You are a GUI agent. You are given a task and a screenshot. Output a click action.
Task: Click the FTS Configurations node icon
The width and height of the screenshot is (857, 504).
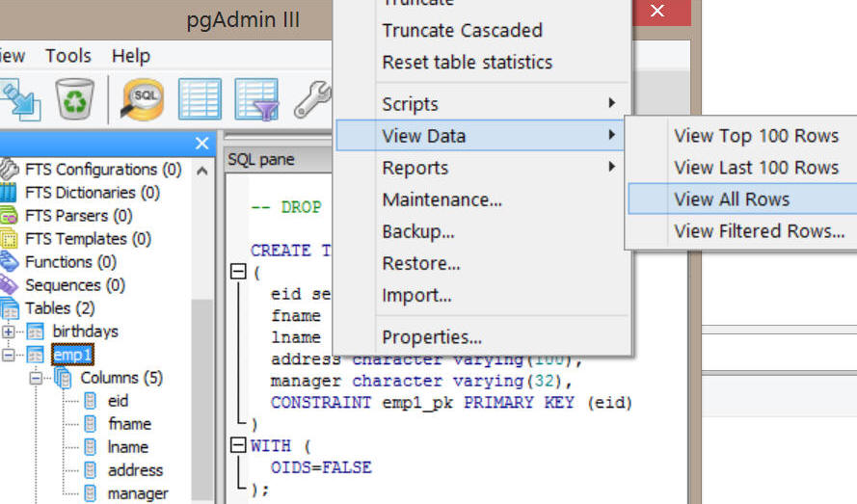[x=10, y=170]
